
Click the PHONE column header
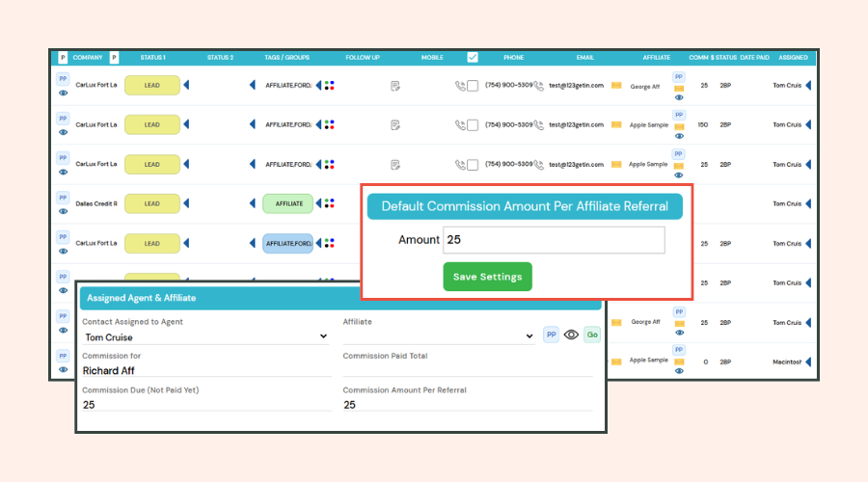click(x=514, y=58)
